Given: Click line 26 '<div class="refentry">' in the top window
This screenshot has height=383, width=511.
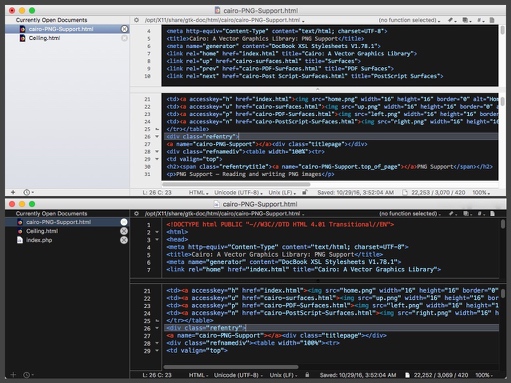Looking at the screenshot, I should [x=331, y=136].
